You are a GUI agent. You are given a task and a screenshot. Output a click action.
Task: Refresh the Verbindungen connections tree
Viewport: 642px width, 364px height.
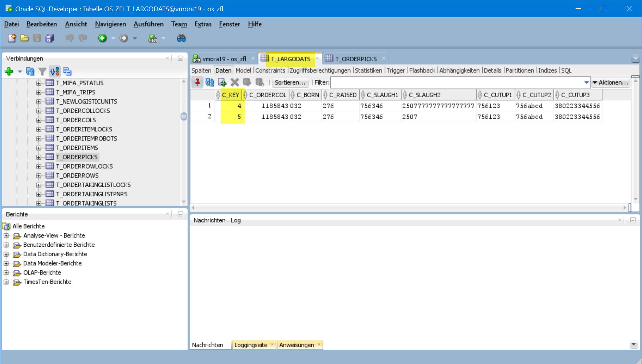(x=30, y=71)
